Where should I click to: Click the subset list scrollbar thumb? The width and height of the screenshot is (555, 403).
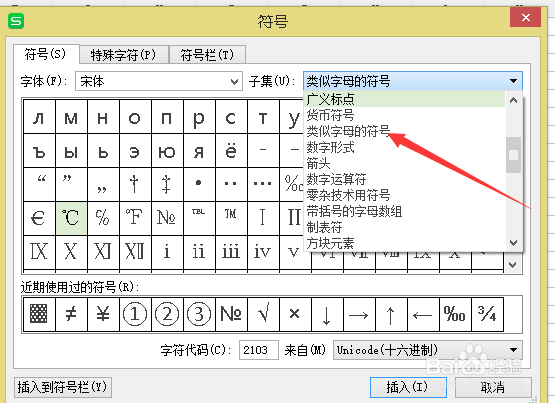pos(514,155)
